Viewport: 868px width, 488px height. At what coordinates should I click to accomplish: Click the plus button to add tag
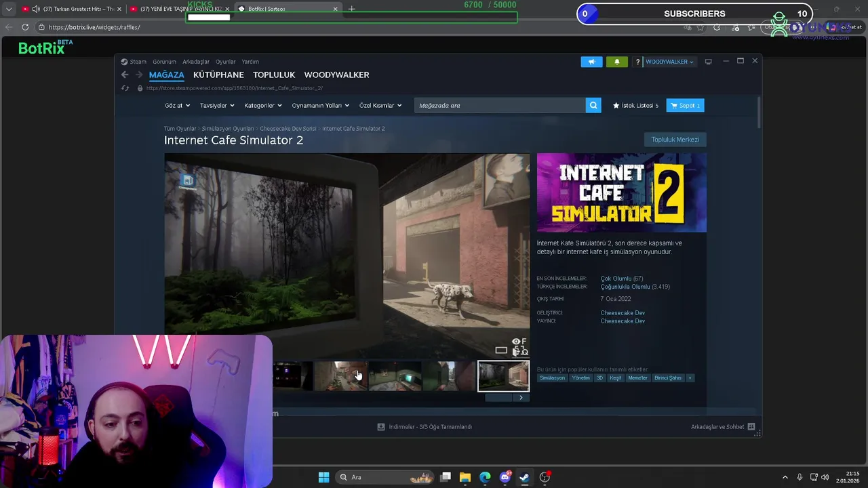pos(690,378)
